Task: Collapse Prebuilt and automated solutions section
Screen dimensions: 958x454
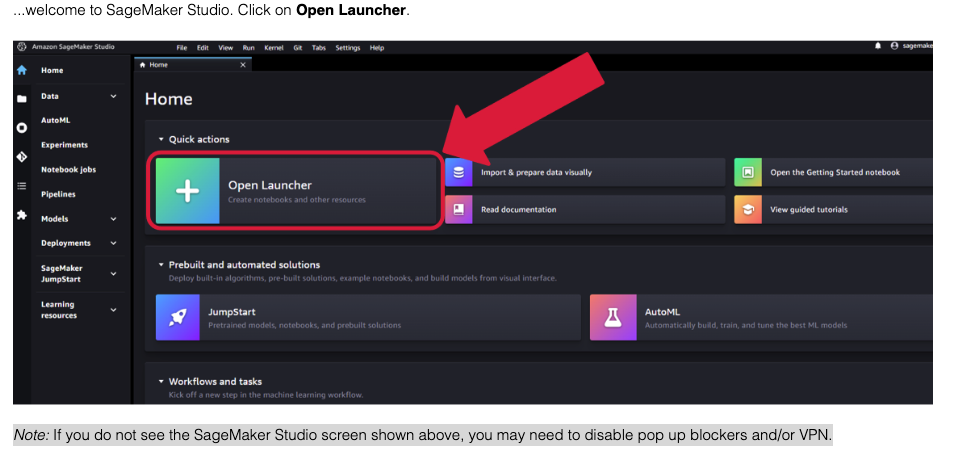Action: 161,265
